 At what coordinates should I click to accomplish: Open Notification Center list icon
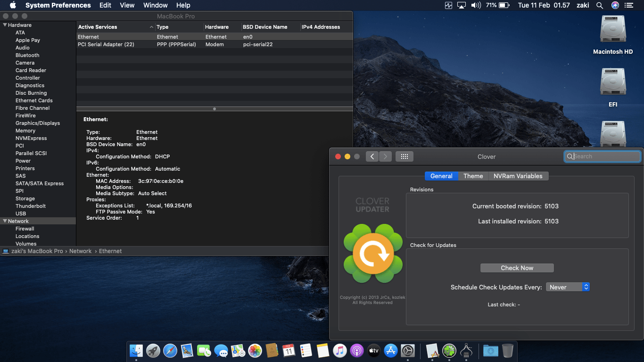pos(629,5)
